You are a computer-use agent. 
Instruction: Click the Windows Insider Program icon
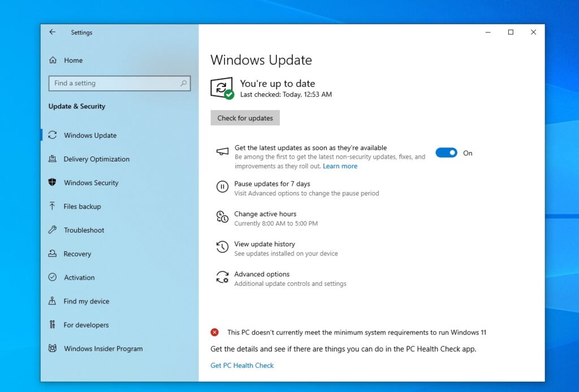(53, 349)
